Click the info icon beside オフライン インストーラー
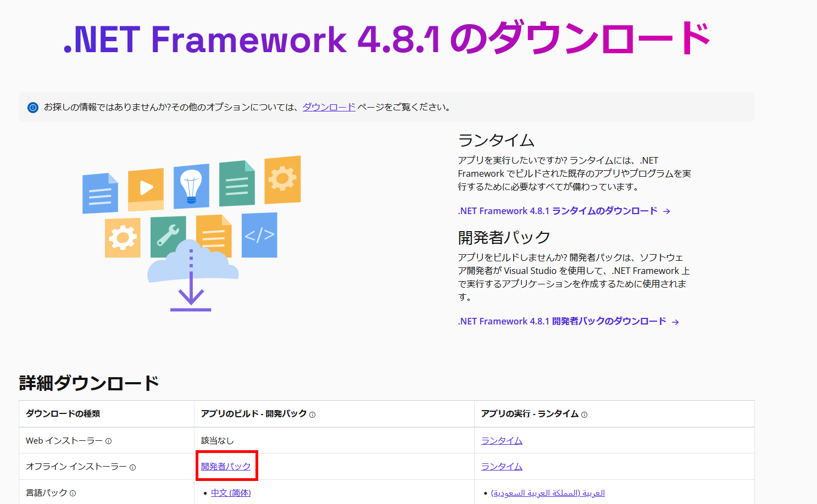 pyautogui.click(x=132, y=467)
